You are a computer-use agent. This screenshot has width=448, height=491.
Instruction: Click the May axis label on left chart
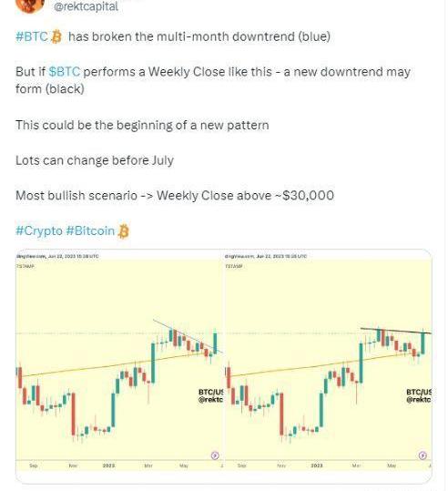click(184, 465)
